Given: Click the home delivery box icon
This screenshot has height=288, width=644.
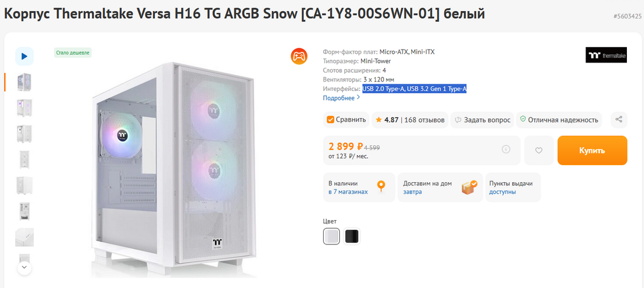Looking at the screenshot, I should click(470, 187).
